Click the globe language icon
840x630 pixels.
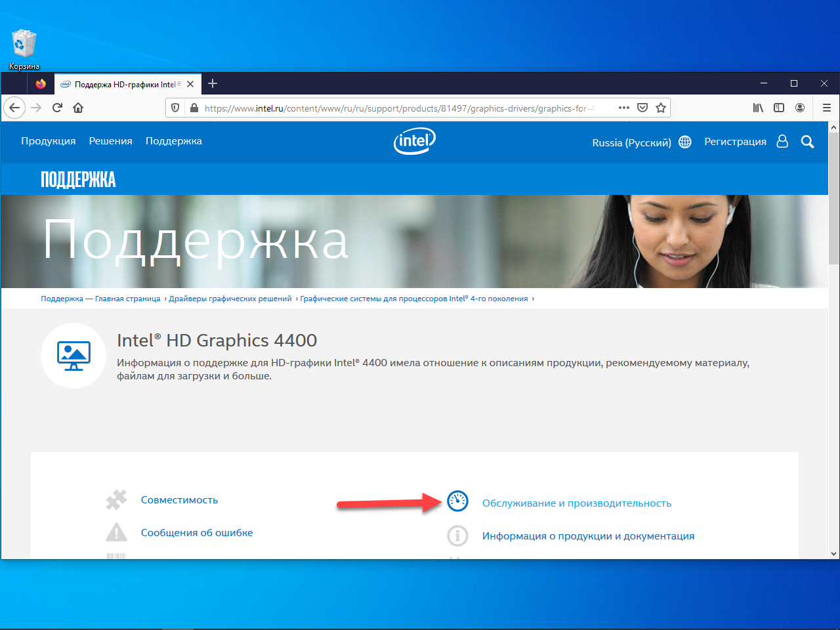coord(685,142)
